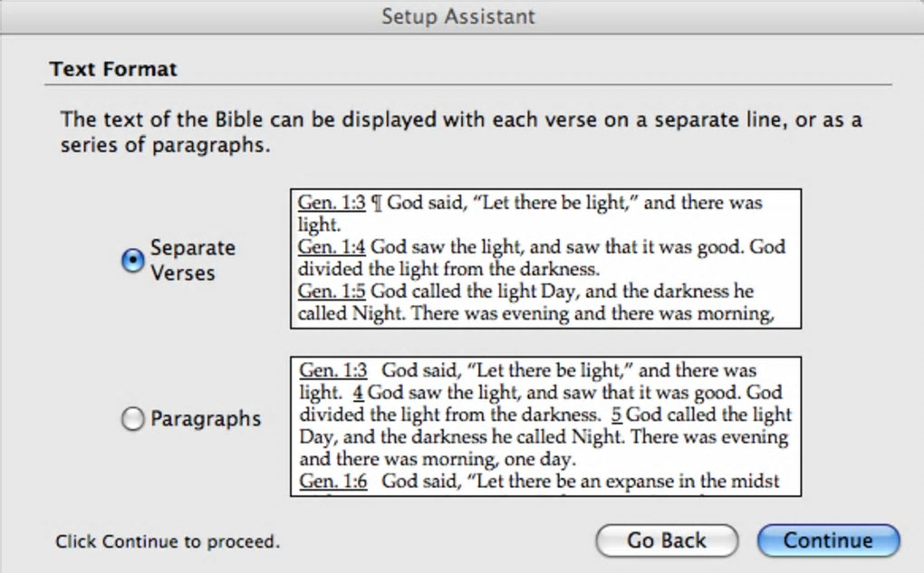The width and height of the screenshot is (924, 573).
Task: Click the Continue button
Action: [x=828, y=540]
